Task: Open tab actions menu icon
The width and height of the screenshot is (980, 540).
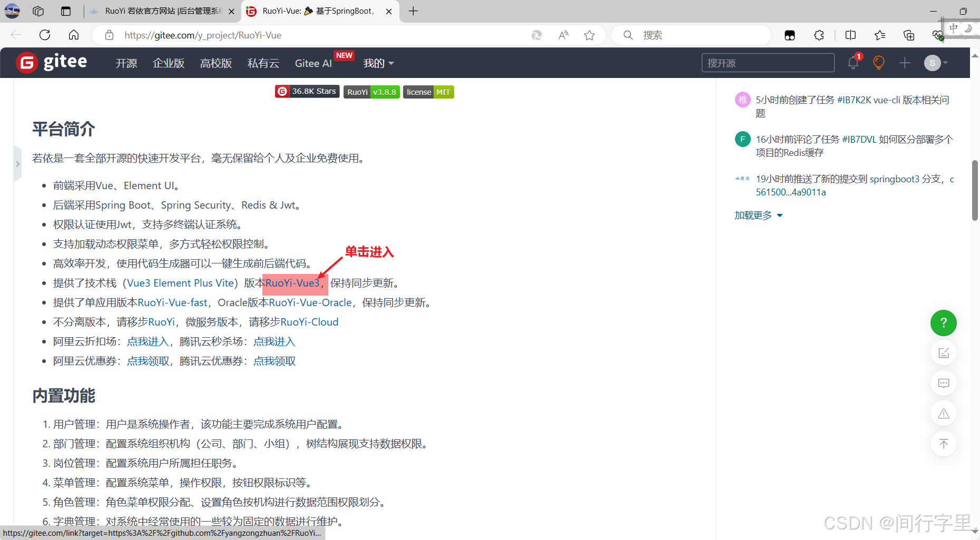Action: tap(66, 11)
